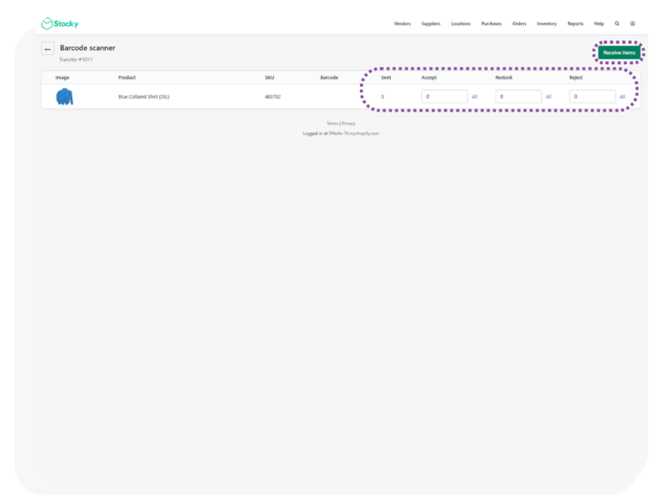
Task: Open the globe icon in navbar
Action: tap(632, 23)
